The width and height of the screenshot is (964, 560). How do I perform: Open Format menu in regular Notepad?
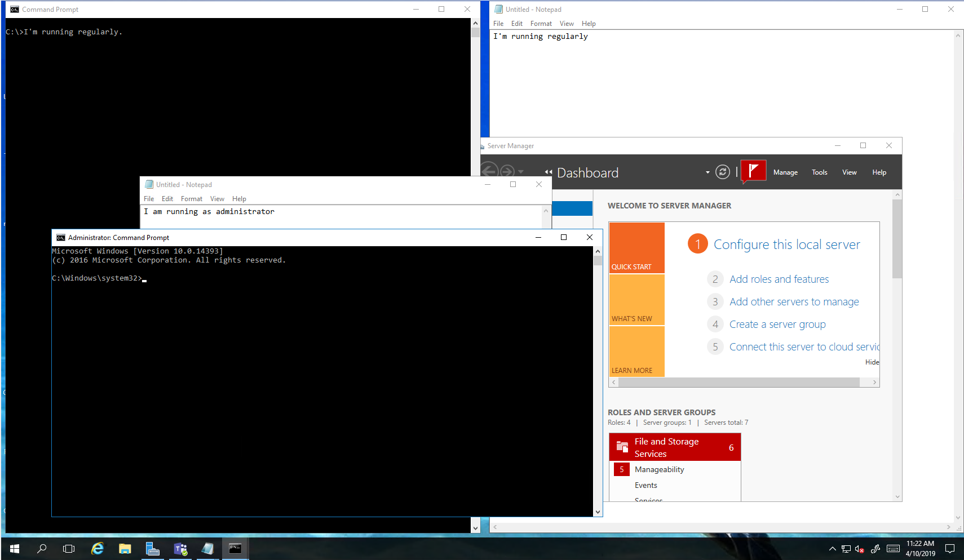(541, 24)
